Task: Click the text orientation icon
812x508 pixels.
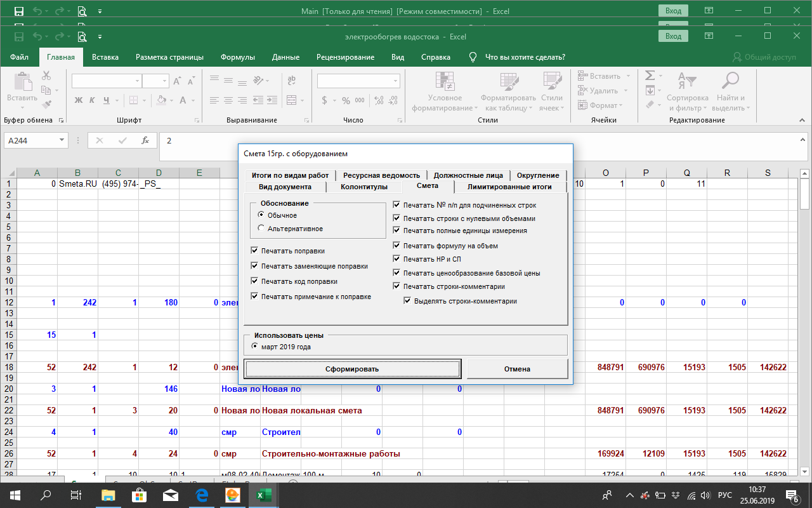Action: coord(258,81)
